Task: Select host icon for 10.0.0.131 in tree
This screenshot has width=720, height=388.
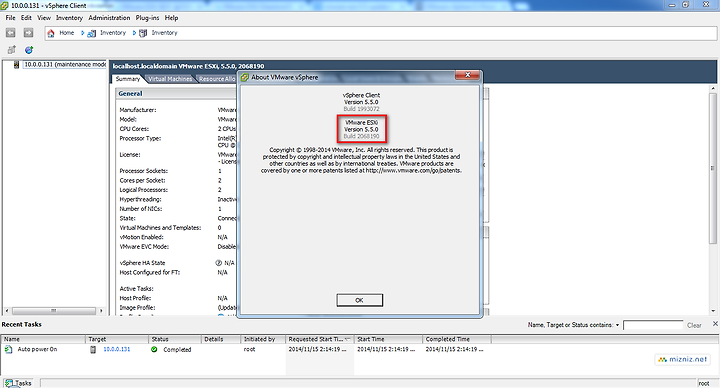Action: tap(17, 64)
